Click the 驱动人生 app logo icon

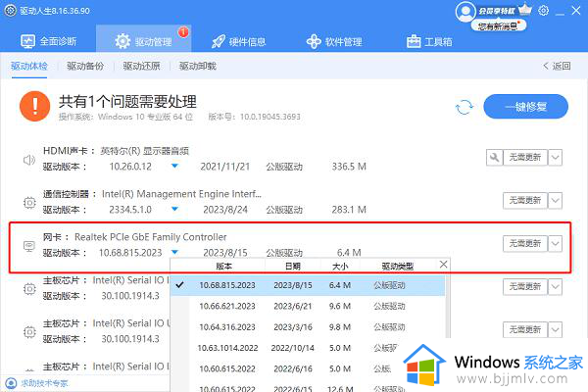pyautogui.click(x=10, y=11)
